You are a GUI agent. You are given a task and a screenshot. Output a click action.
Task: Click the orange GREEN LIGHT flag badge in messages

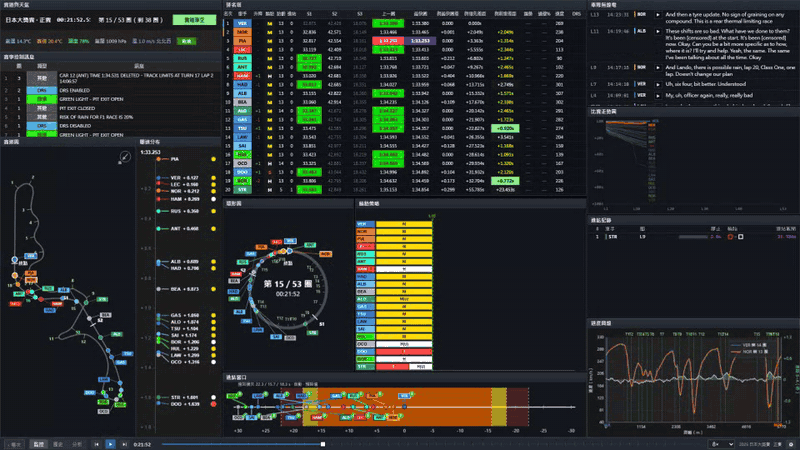point(42,99)
